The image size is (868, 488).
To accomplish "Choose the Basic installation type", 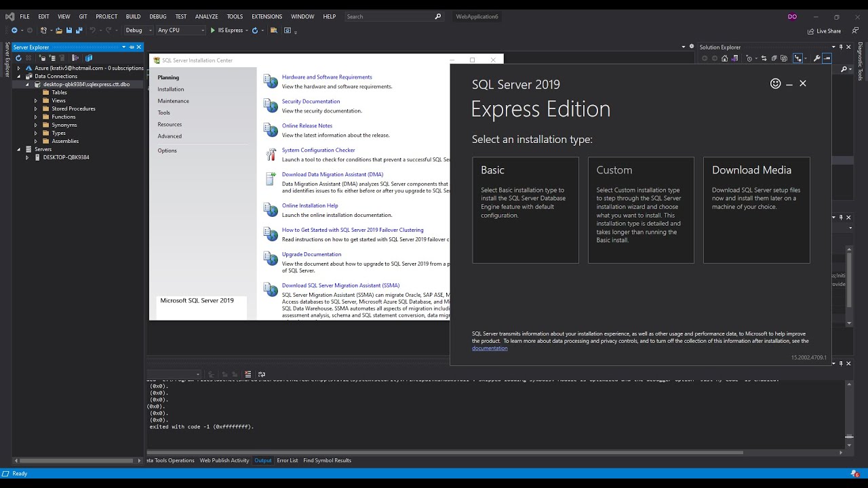I will click(526, 210).
